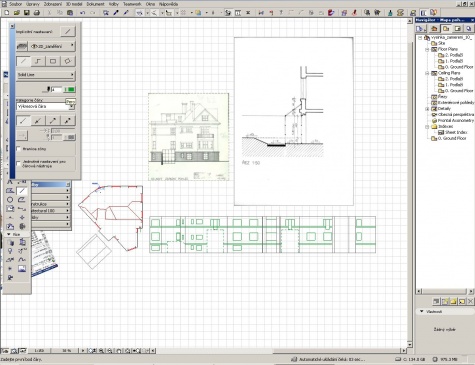
Task: Select the Circle/Arc tool in toolbox
Action: pos(10,200)
